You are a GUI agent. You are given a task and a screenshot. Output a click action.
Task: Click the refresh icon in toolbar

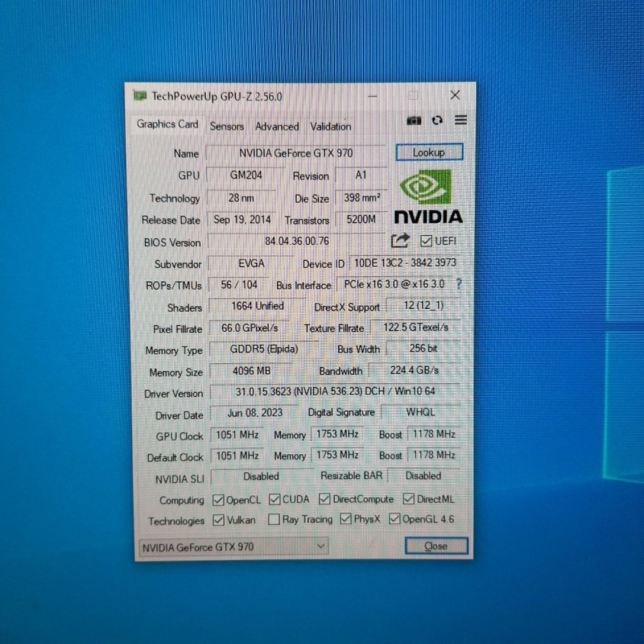click(x=437, y=120)
